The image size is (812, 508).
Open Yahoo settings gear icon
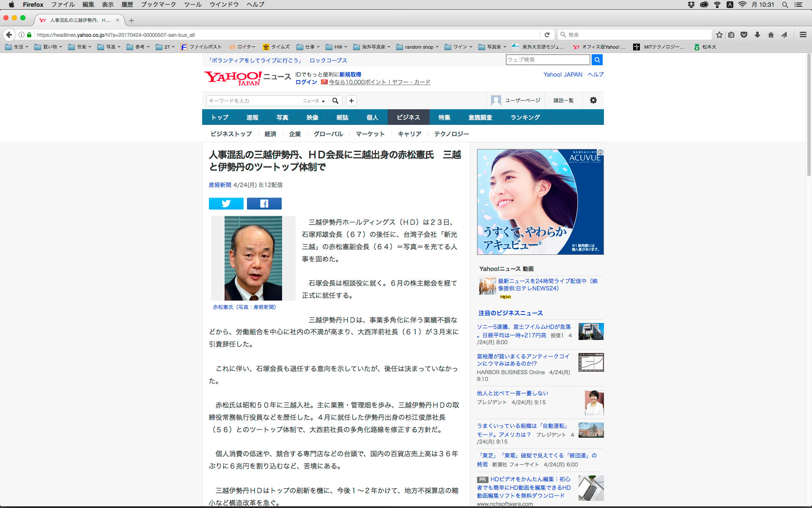pyautogui.click(x=593, y=100)
